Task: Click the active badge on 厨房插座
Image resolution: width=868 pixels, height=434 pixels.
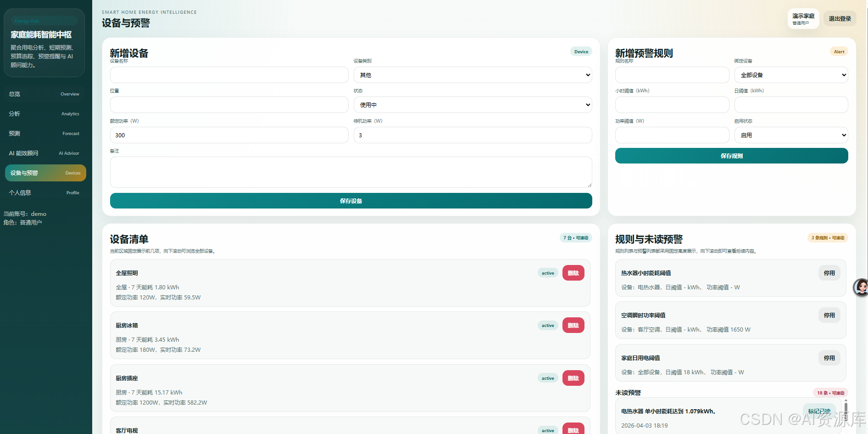Action: click(x=548, y=378)
